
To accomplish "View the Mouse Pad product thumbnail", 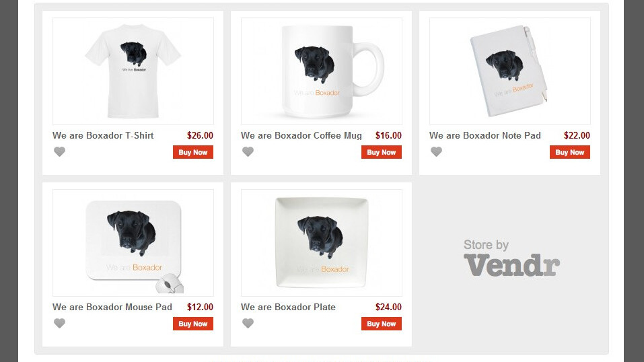I will pyautogui.click(x=133, y=243).
